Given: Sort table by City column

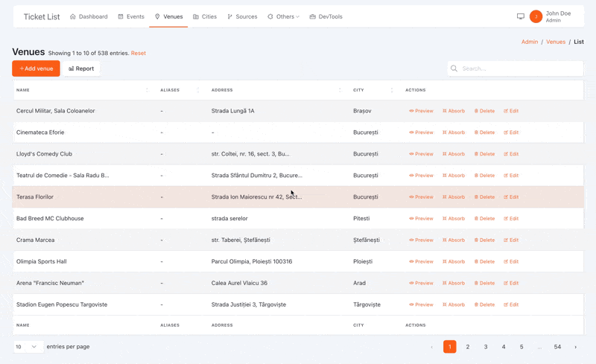Looking at the screenshot, I should [358, 90].
